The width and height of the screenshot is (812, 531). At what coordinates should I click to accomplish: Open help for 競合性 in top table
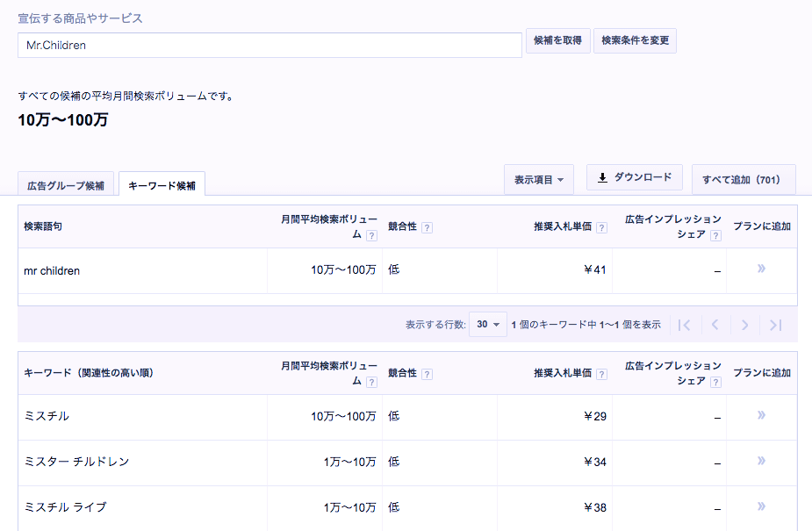(427, 227)
